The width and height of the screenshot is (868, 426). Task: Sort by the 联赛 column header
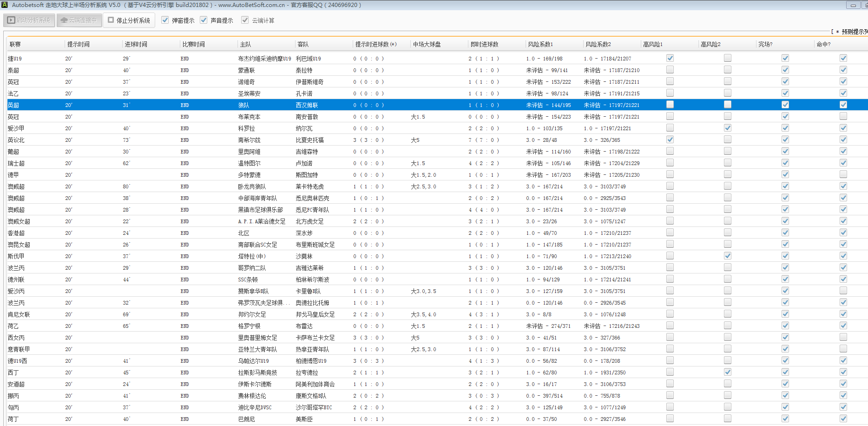point(15,44)
